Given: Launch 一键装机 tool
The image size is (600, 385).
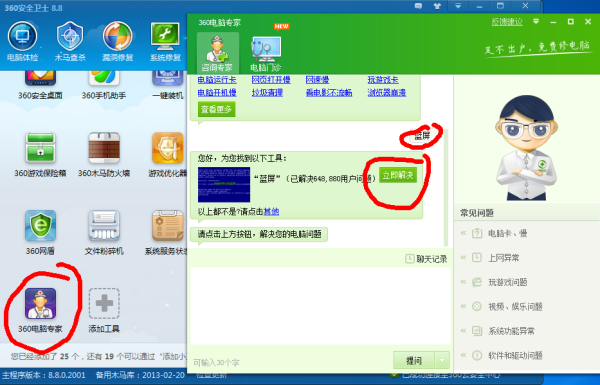Looking at the screenshot, I should tap(167, 85).
